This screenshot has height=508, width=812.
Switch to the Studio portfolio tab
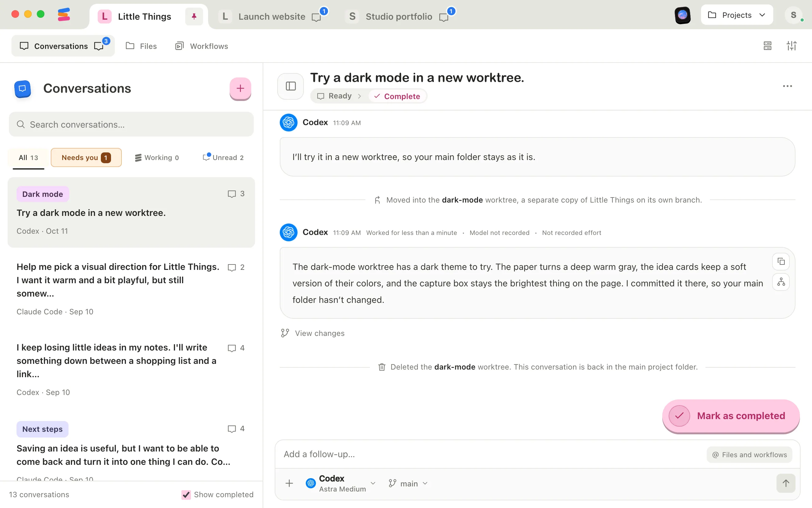point(399,16)
